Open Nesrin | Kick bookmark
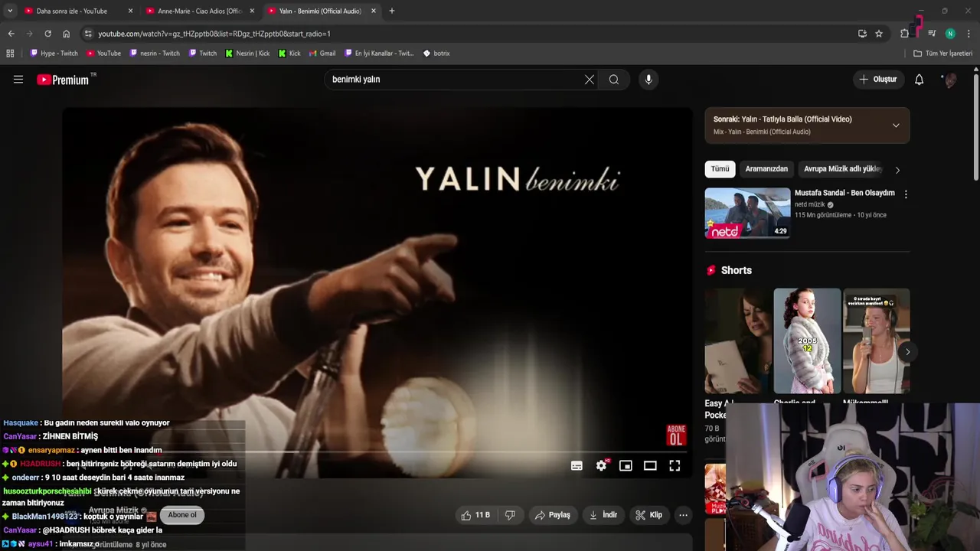This screenshot has height=551, width=980. coord(247,54)
